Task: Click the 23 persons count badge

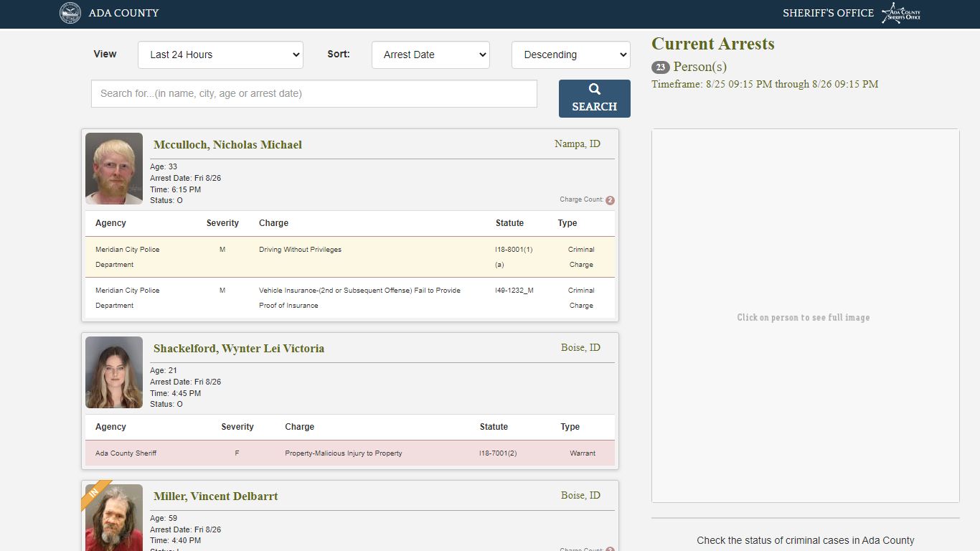Action: pos(661,67)
